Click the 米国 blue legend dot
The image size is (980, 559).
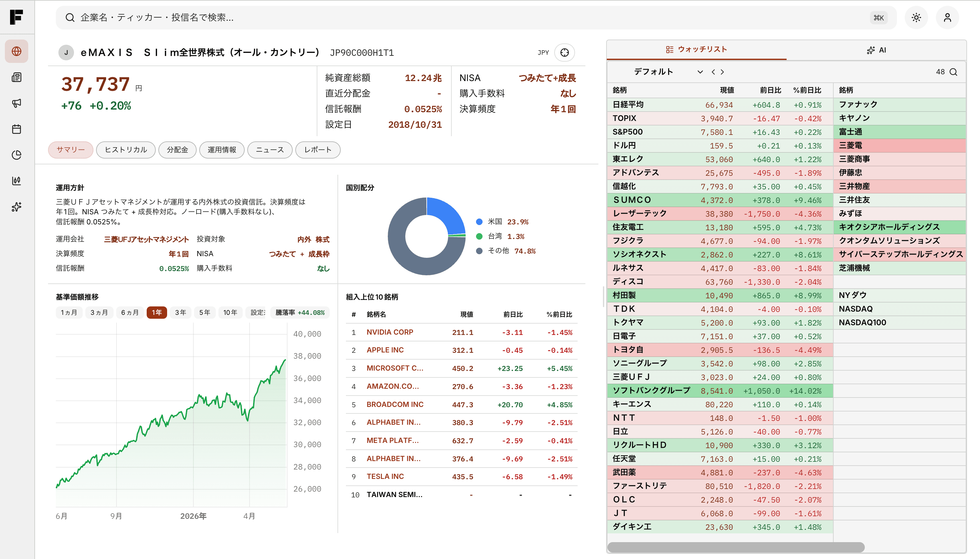tap(479, 222)
